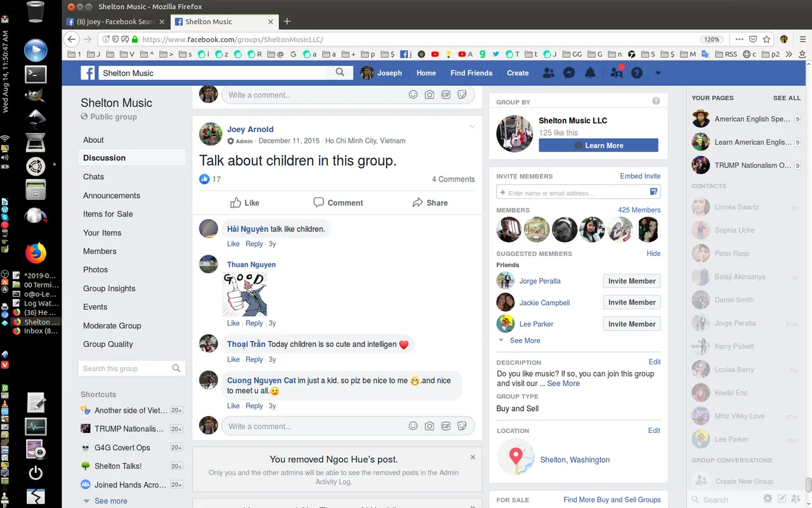The height and width of the screenshot is (508, 812).
Task: Open Terminal icon in Ubuntu dock
Action: coord(36,74)
